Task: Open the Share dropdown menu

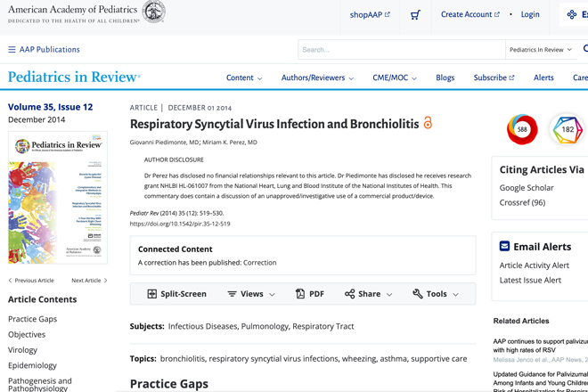Action: [x=369, y=294]
